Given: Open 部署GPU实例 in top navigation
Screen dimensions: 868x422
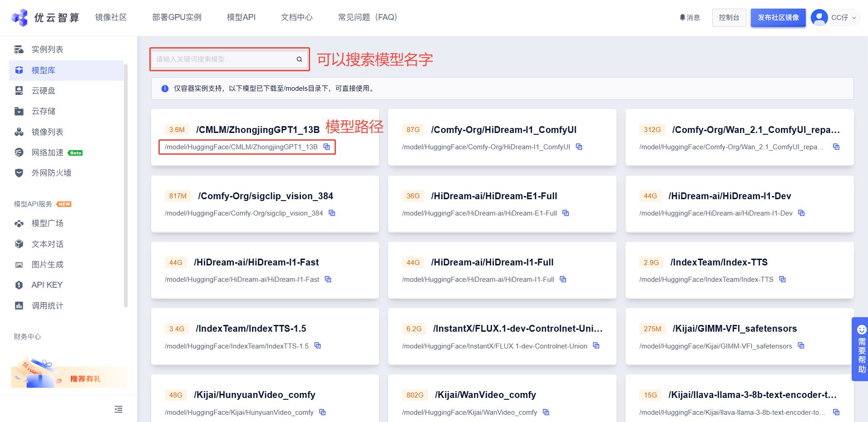Looking at the screenshot, I should [177, 17].
